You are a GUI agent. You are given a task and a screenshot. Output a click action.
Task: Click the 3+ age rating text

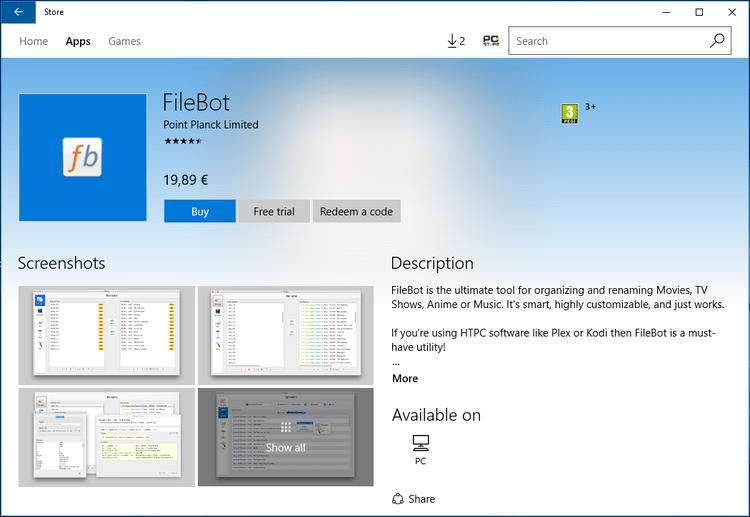click(x=591, y=107)
